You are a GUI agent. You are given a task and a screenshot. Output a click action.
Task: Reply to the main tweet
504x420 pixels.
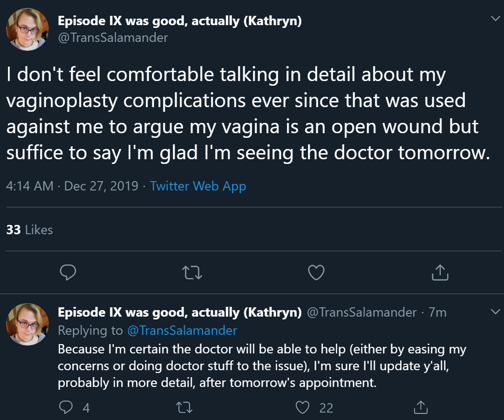tap(68, 272)
